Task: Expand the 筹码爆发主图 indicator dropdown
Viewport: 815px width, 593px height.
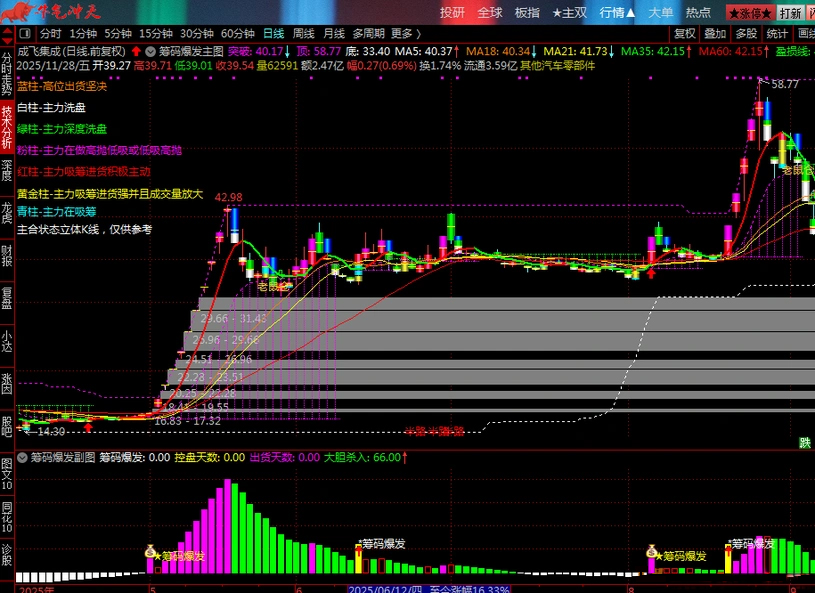Action: (x=150, y=51)
